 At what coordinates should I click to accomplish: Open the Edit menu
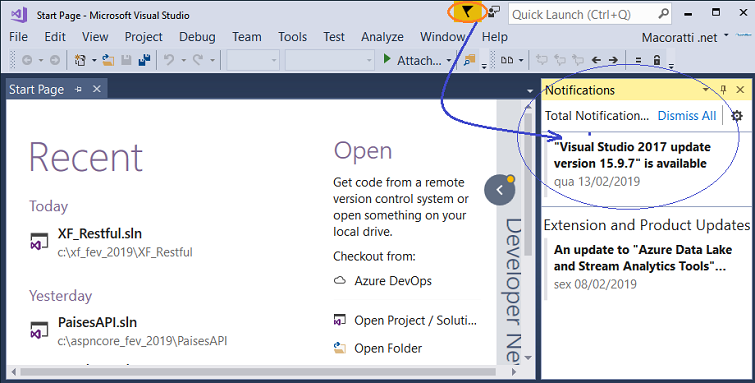point(55,37)
